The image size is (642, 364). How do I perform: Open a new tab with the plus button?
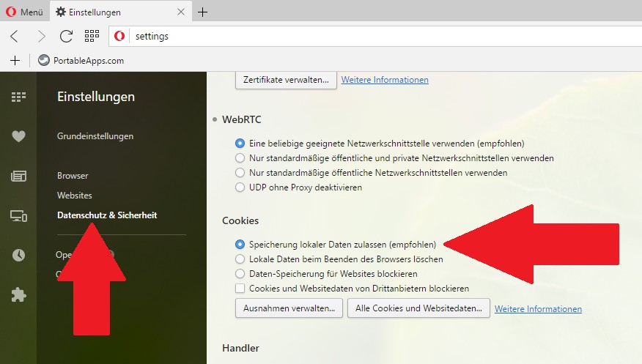tap(203, 12)
